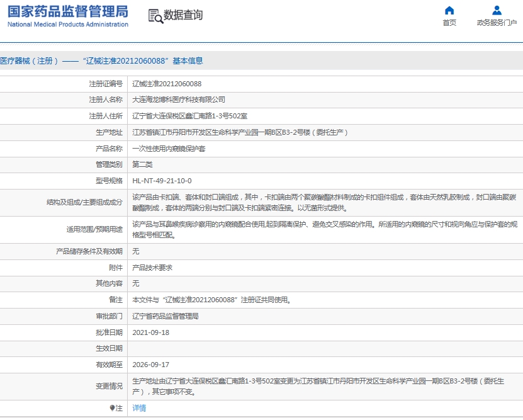Select product name 一次性使用内窥镜保护套
The image size is (523, 420).
click(169, 149)
